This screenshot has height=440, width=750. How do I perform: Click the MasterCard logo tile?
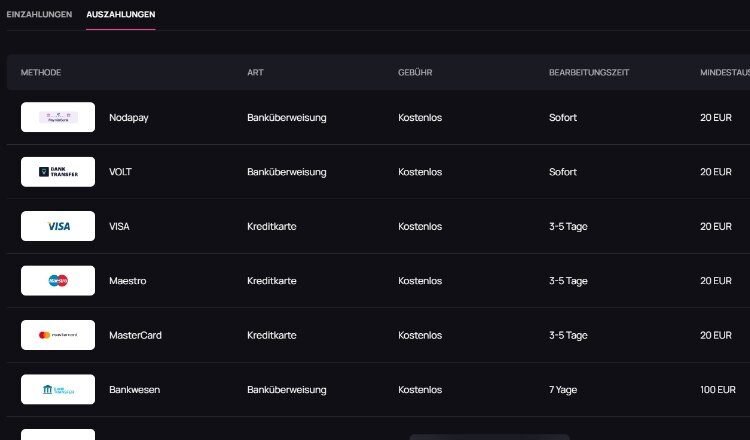pyautogui.click(x=58, y=335)
